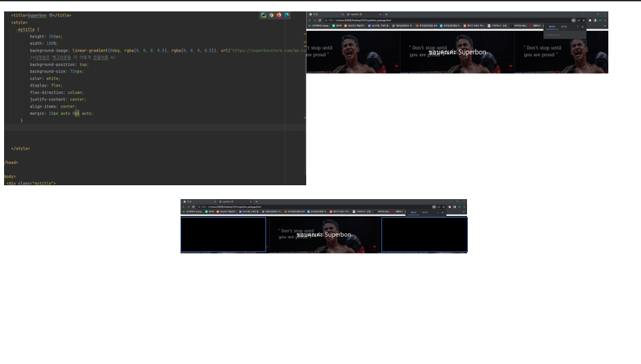Open the side panel icon in the lower browser
The height and width of the screenshot is (364, 641).
click(x=454, y=206)
